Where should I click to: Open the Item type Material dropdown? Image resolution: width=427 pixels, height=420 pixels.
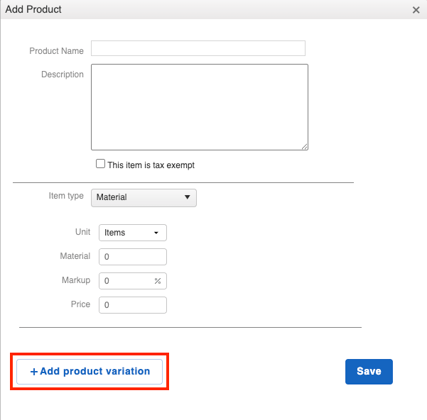tap(144, 198)
